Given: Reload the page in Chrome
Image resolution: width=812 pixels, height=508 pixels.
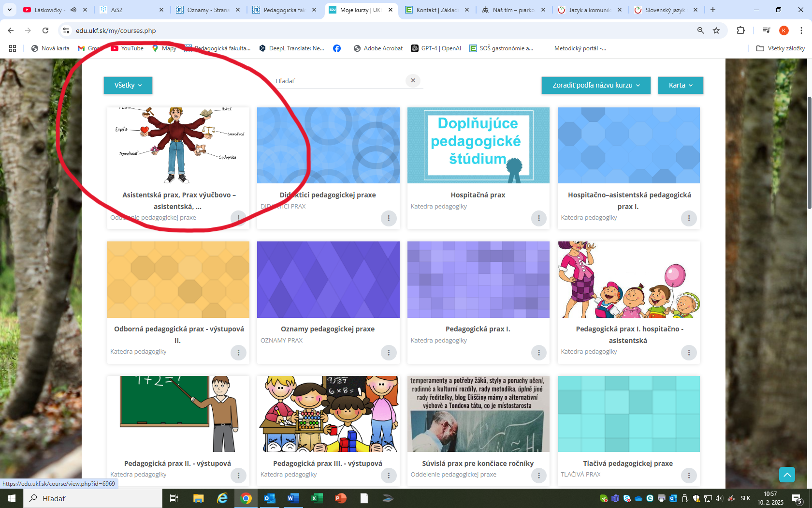Looking at the screenshot, I should tap(45, 30).
